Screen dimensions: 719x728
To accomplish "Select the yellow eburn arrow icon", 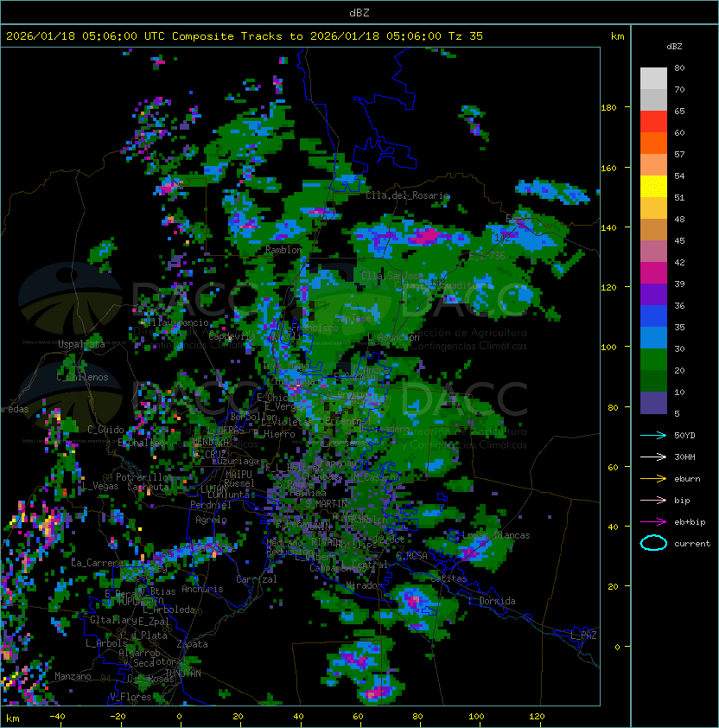I will 653,479.
